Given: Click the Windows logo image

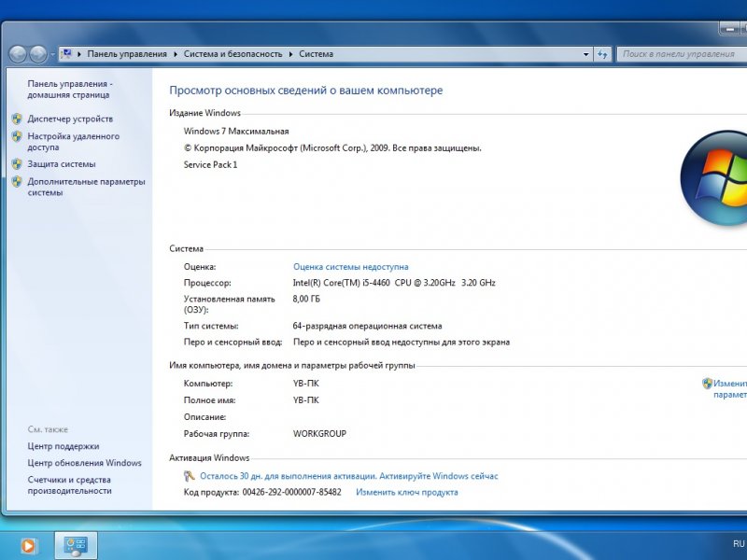Looking at the screenshot, I should coord(713,177).
